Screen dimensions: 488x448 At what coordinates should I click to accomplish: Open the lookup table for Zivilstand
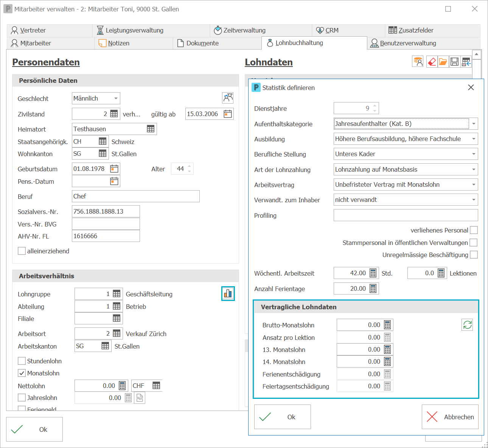click(x=114, y=114)
